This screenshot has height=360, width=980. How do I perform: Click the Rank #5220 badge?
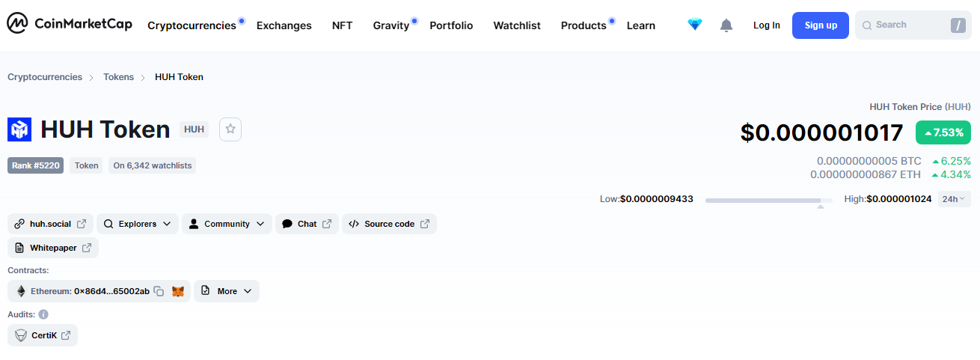[x=35, y=165]
